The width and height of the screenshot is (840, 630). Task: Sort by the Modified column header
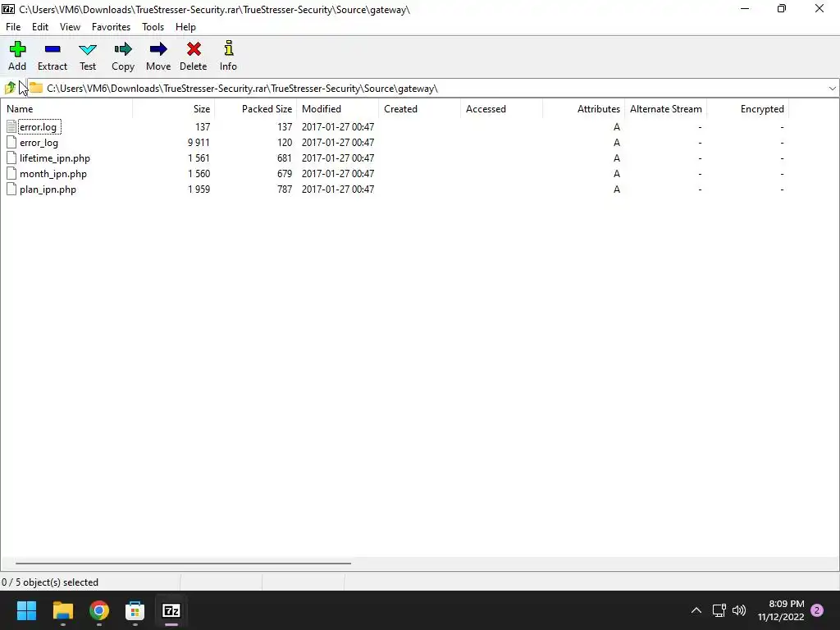click(x=337, y=109)
